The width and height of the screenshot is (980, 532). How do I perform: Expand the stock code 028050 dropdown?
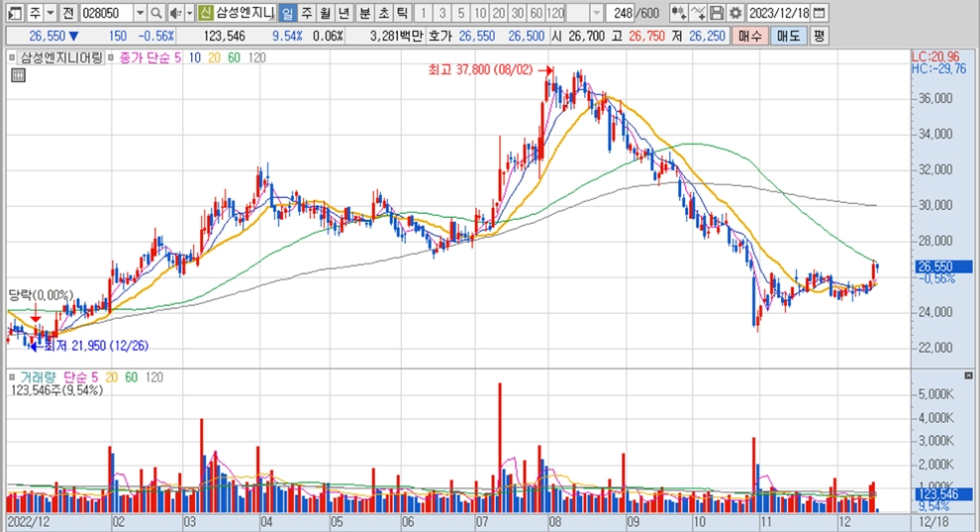coord(139,13)
